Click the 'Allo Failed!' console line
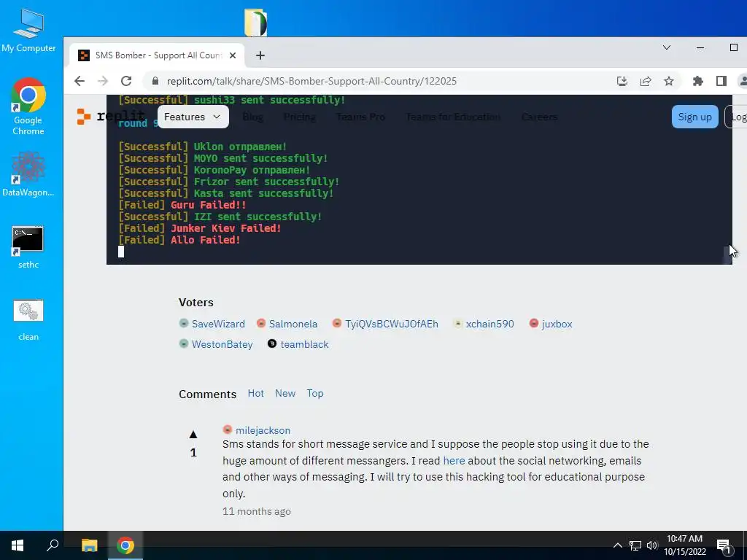Viewport: 747px width, 560px height. point(179,240)
